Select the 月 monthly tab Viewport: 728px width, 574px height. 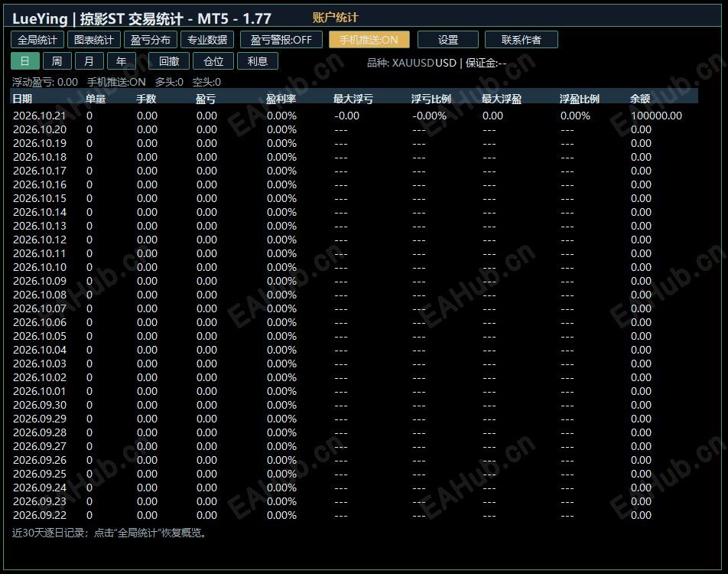(89, 61)
